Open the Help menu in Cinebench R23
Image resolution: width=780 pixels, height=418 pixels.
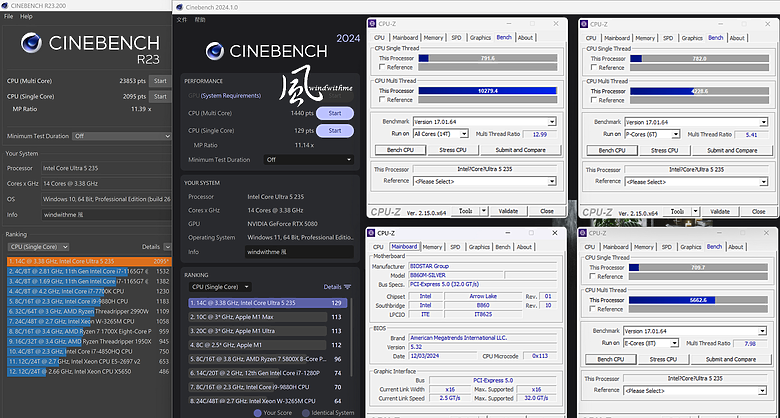pos(26,16)
